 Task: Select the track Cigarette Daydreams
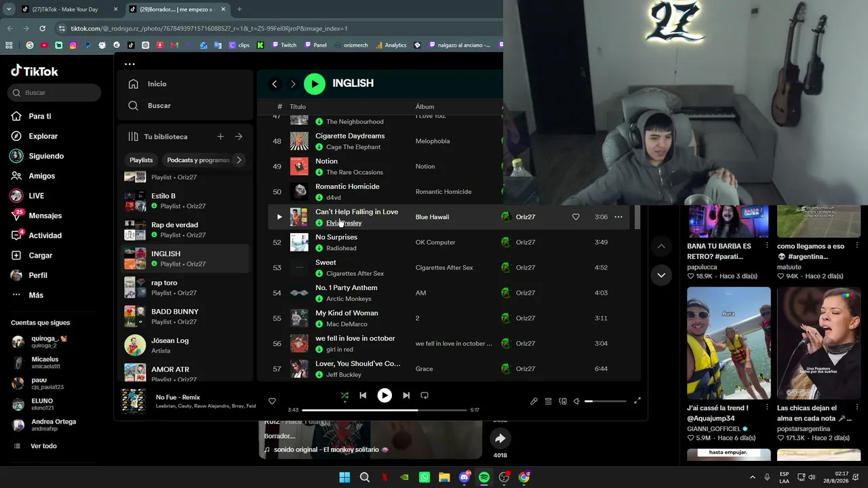(350, 136)
